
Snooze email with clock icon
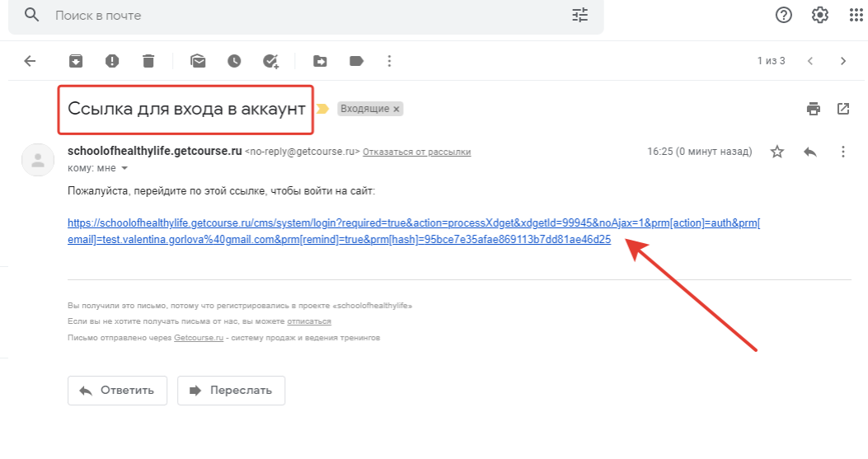click(234, 61)
